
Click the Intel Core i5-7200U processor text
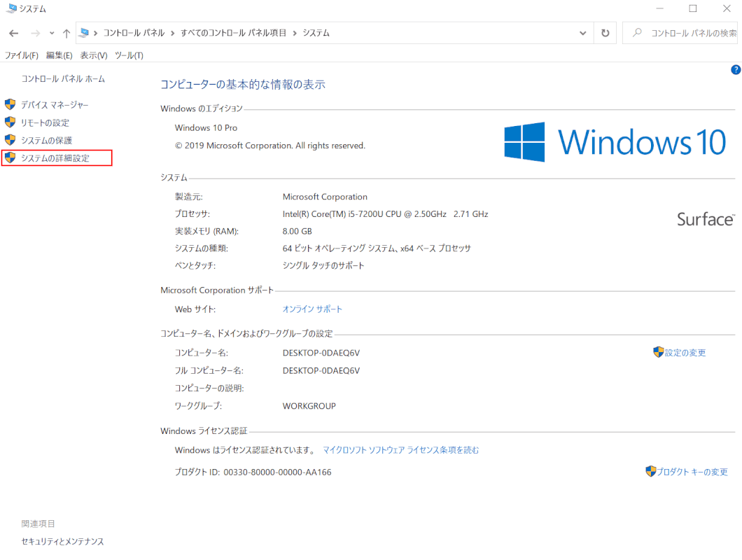pos(385,214)
